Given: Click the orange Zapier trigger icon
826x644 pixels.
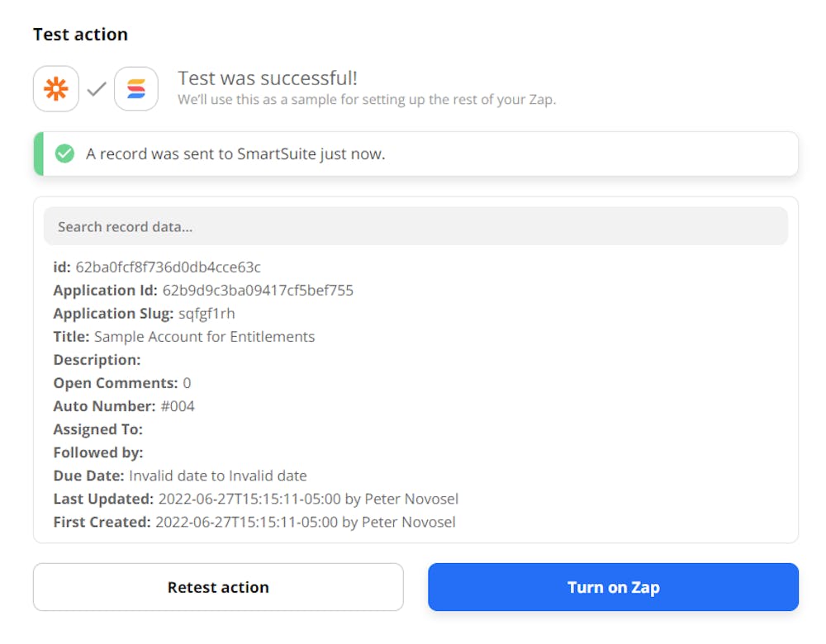Looking at the screenshot, I should tap(56, 89).
